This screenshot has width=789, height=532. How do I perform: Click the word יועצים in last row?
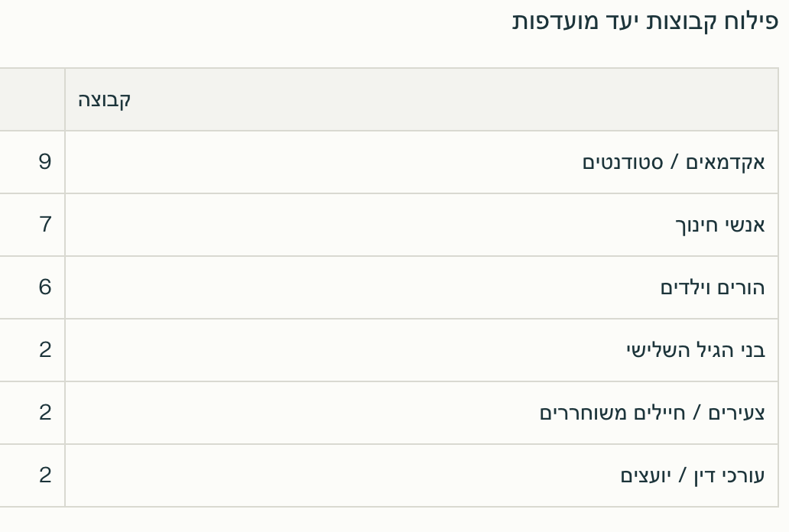(x=645, y=475)
